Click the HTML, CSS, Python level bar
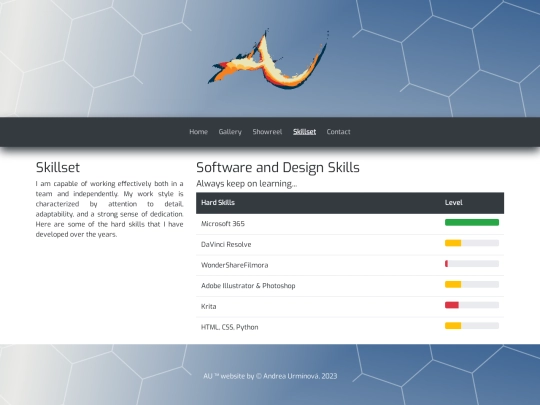540x405 pixels. pos(472,326)
